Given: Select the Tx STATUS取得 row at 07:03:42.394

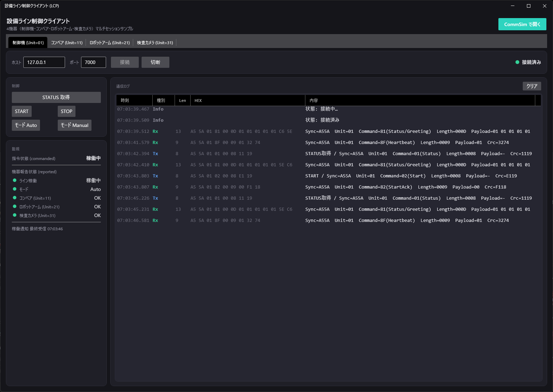Looking at the screenshot, I should tap(329, 154).
